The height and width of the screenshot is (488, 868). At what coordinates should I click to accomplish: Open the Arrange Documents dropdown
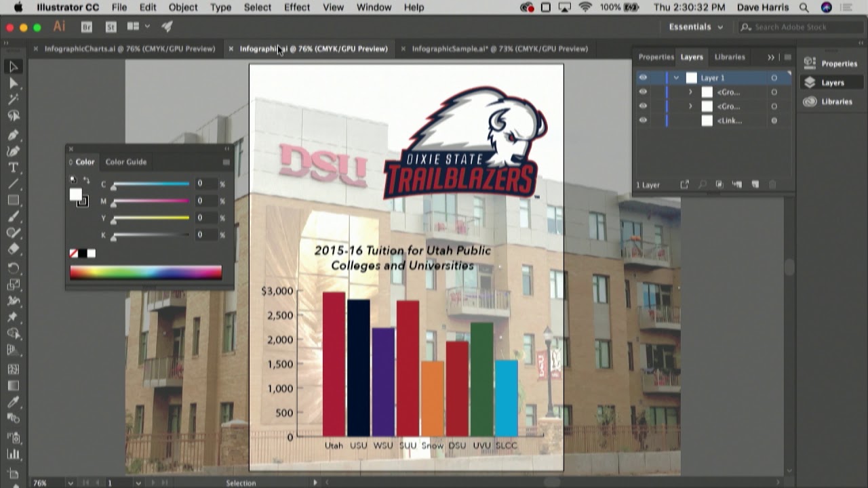pyautogui.click(x=138, y=27)
